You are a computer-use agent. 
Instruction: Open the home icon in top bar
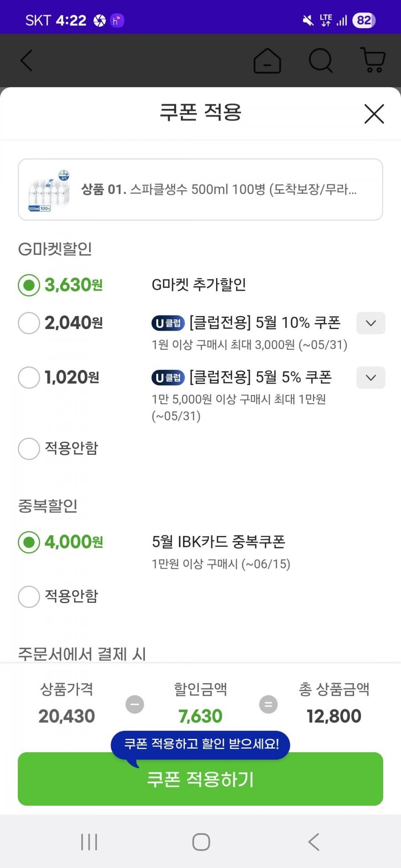[x=267, y=61]
